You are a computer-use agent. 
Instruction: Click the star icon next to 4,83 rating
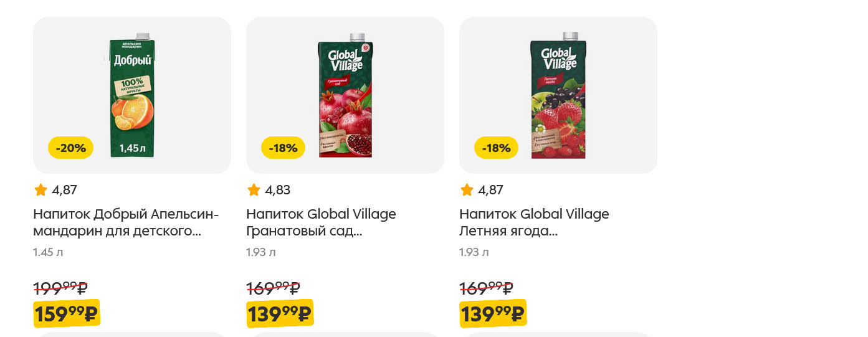(x=254, y=190)
